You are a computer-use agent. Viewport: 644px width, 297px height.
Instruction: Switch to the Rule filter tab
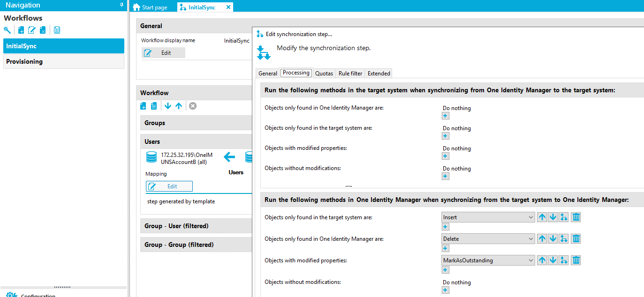tap(350, 73)
